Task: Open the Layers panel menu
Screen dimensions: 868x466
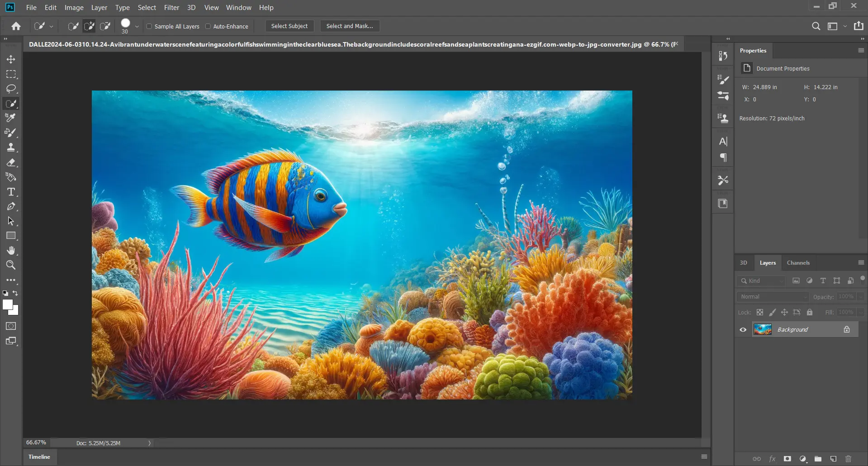Action: (x=861, y=263)
